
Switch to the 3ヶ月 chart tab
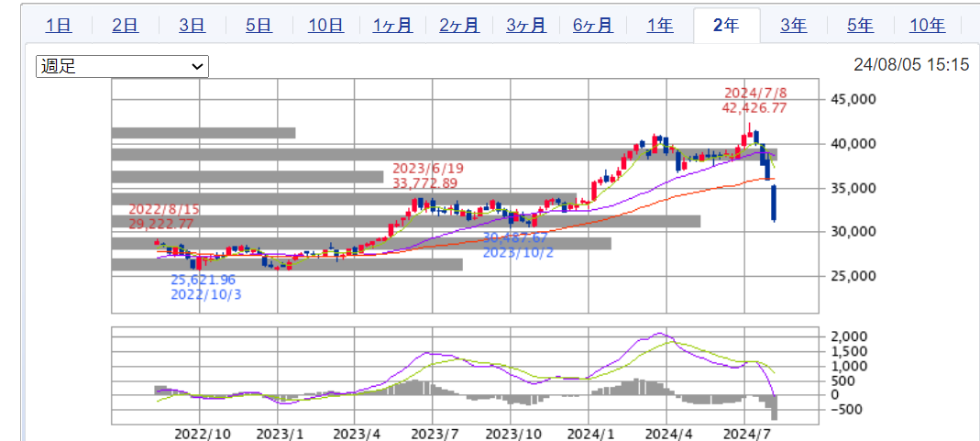[526, 26]
